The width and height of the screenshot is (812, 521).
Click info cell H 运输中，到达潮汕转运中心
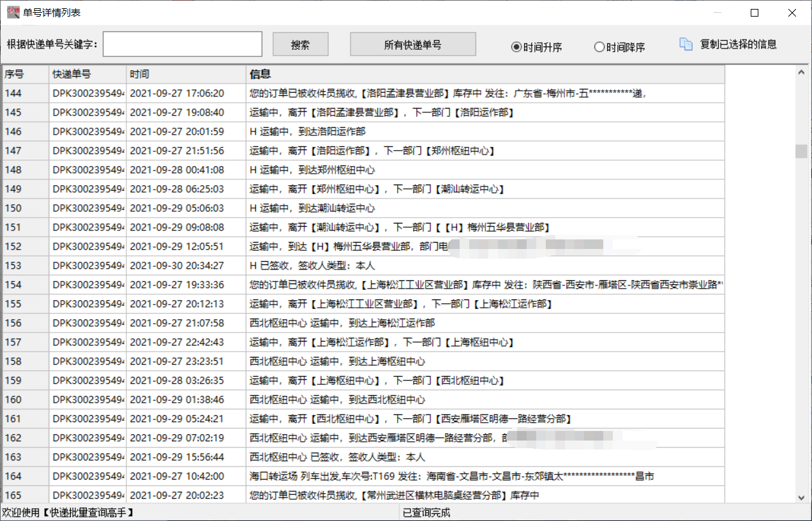(486, 208)
